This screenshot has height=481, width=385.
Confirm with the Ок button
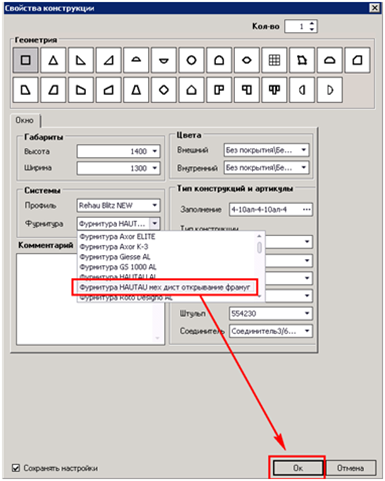click(x=298, y=468)
